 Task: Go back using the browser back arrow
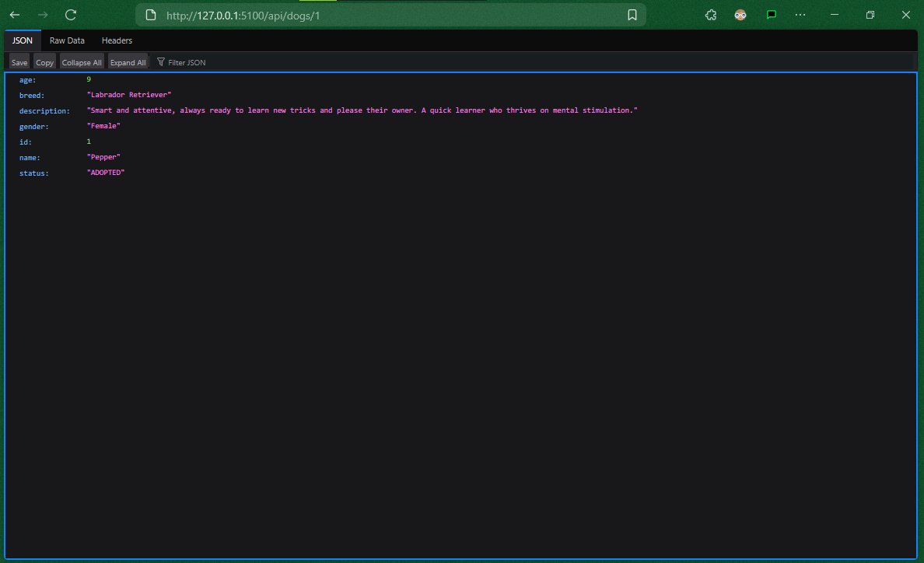(x=15, y=15)
